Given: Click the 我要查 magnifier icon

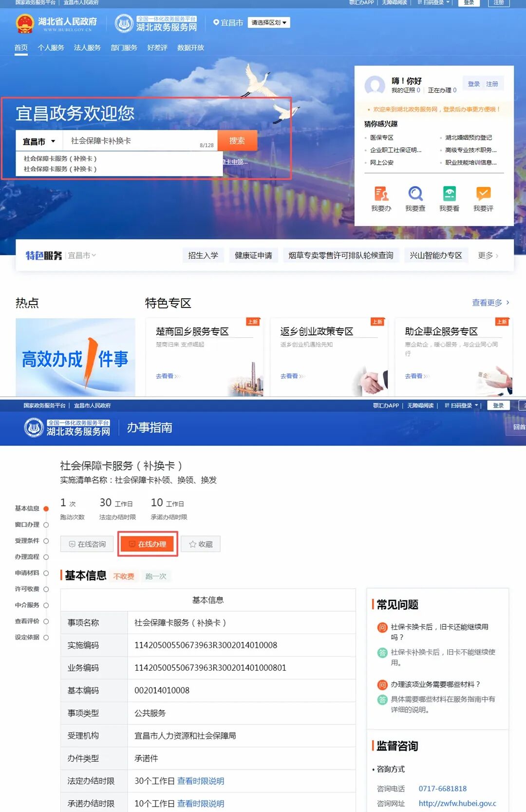Looking at the screenshot, I should [x=415, y=194].
